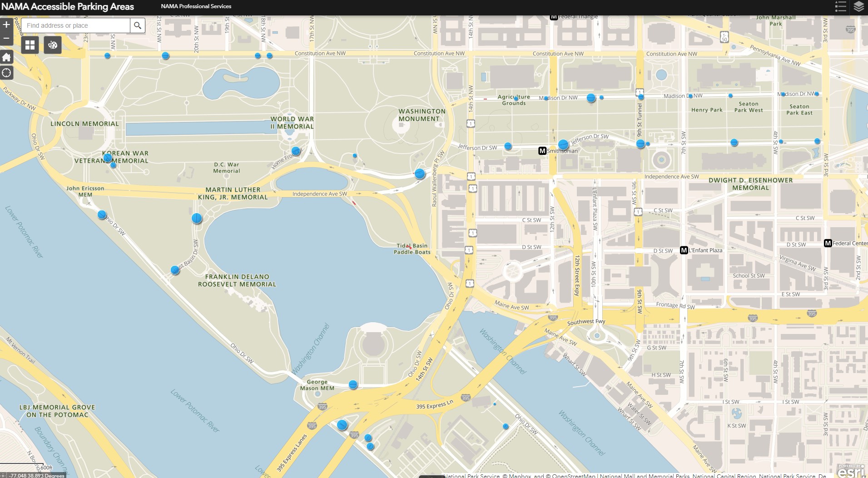Viewport: 868px width, 478px height.
Task: Click the Smithsonian Metro station icon
Action: click(542, 150)
